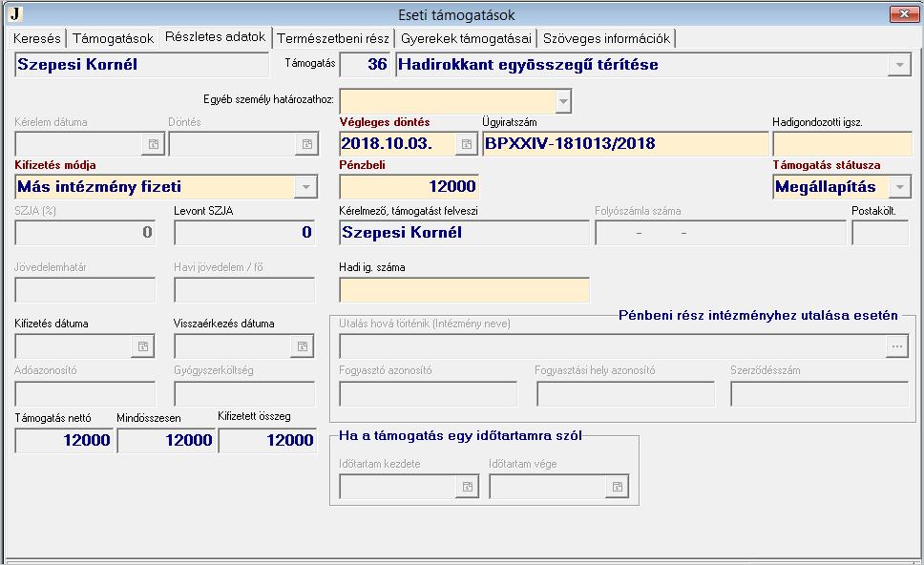
Task: Expand the Támogatás státusza dropdown
Action: coord(900,187)
